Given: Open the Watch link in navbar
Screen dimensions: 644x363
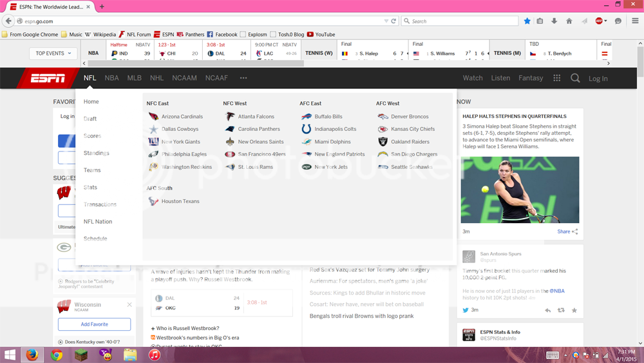Looking at the screenshot, I should pos(473,78).
